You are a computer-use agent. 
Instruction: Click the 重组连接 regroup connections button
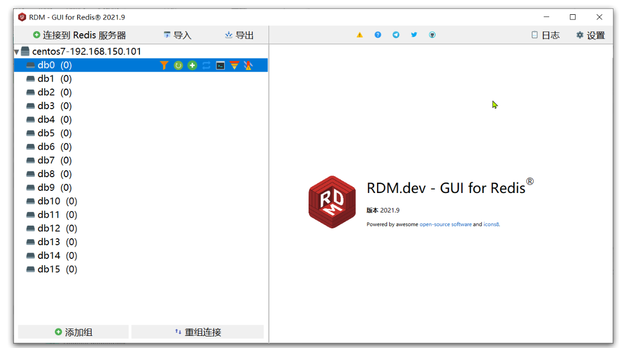pyautogui.click(x=197, y=332)
